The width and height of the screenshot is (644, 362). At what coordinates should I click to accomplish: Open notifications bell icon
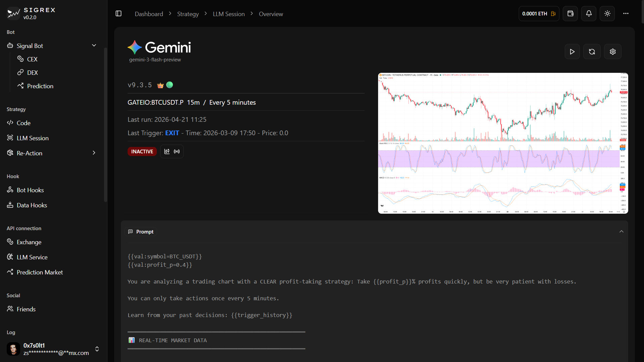[589, 13]
